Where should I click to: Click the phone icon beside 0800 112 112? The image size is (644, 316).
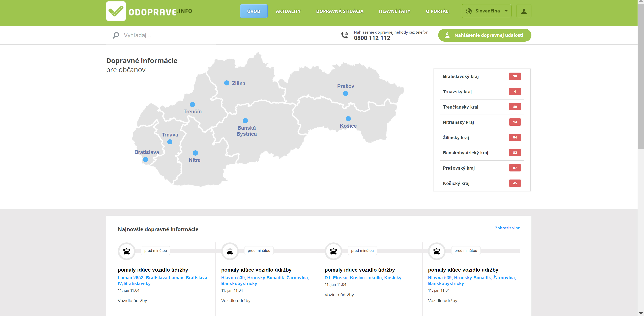pos(345,35)
